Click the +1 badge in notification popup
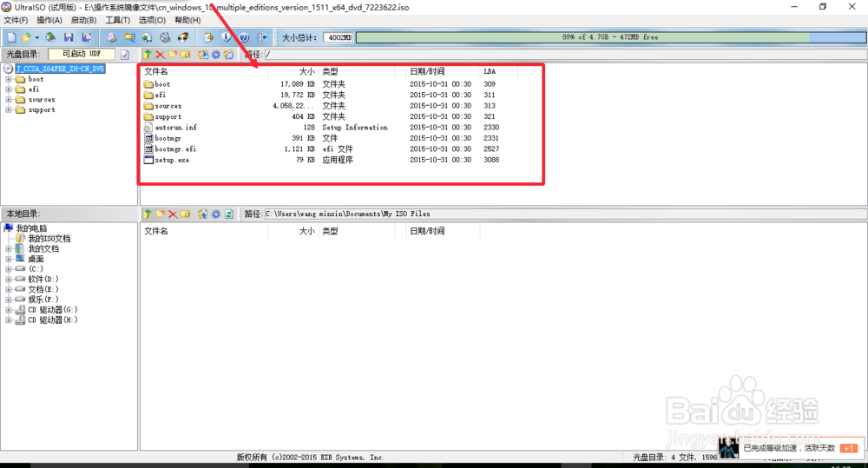 (848, 448)
